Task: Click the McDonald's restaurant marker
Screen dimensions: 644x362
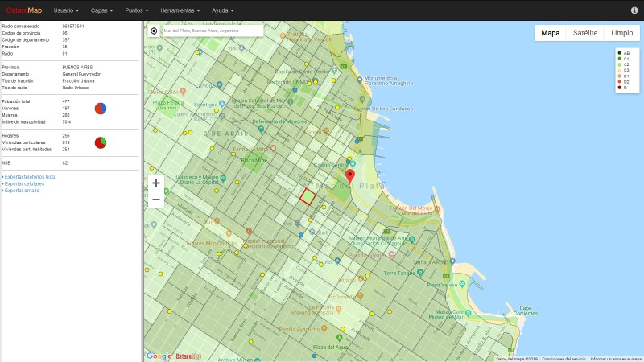Action: [360, 295]
